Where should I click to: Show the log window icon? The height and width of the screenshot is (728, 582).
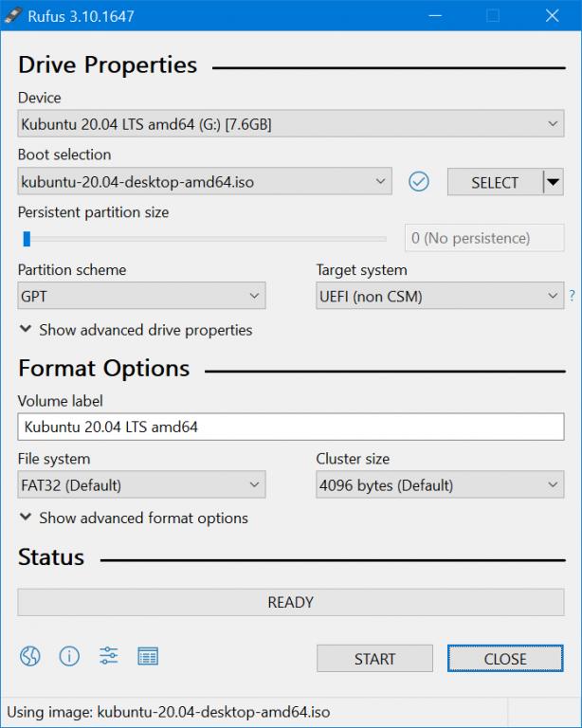(147, 656)
